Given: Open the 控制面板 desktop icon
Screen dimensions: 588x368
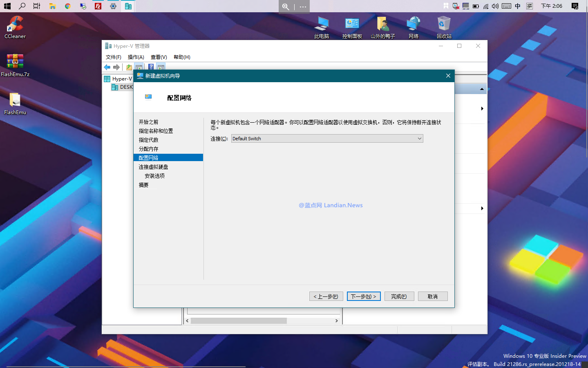Looking at the screenshot, I should tap(352, 27).
